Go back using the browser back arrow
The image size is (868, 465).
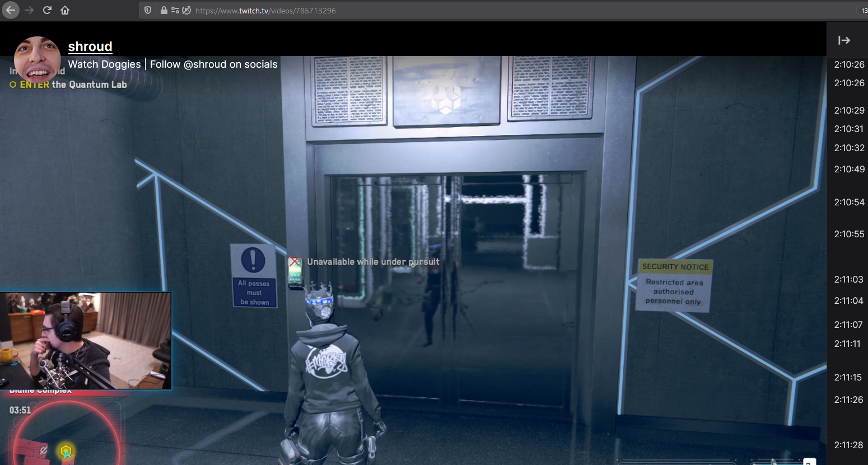pos(10,10)
